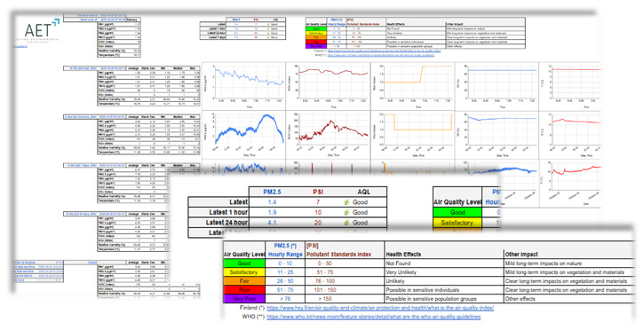
Task: Open the last-hour relative humidity flat blue chart
Action: 497,87
